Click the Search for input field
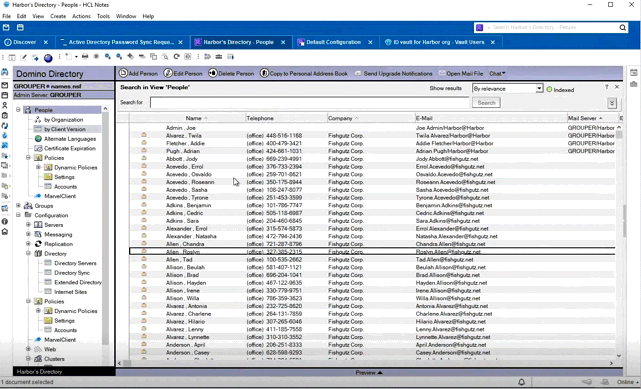This screenshot has width=641, height=389. (x=309, y=103)
